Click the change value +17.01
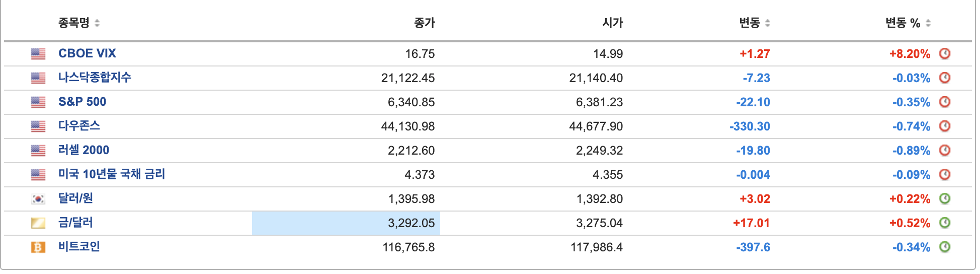 point(752,223)
